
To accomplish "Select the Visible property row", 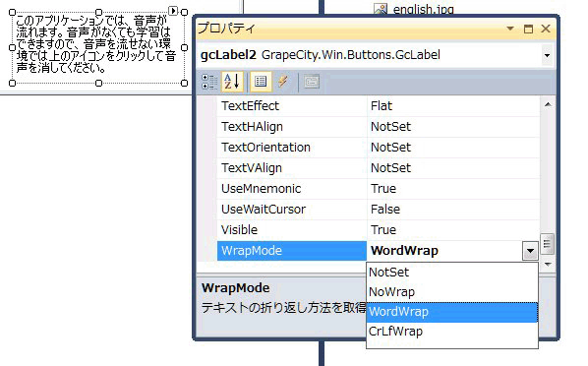I will click(379, 230).
